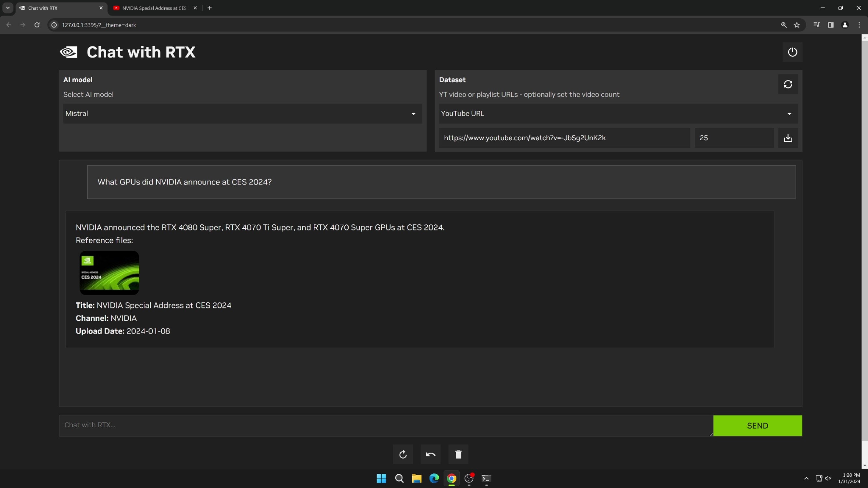Click the download icon in the AI model panel
This screenshot has width=868, height=488.
pyautogui.click(x=414, y=137)
